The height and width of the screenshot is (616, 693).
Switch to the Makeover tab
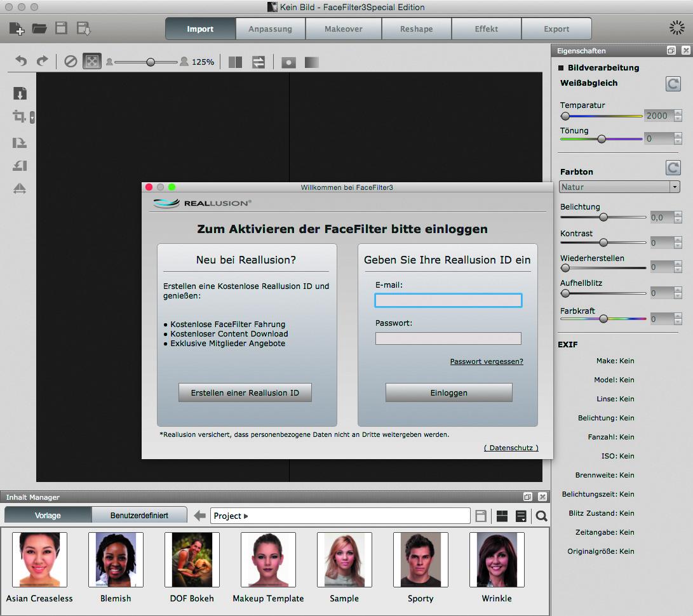pos(344,29)
